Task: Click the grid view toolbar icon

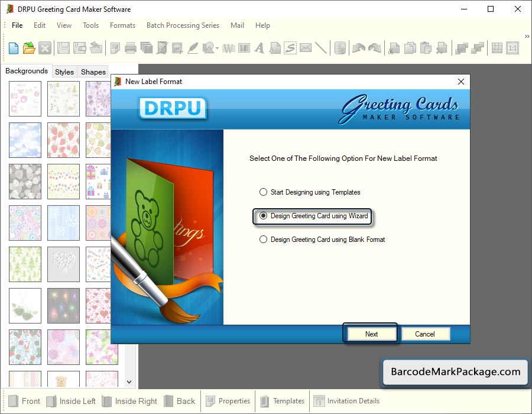Action: click(497, 48)
